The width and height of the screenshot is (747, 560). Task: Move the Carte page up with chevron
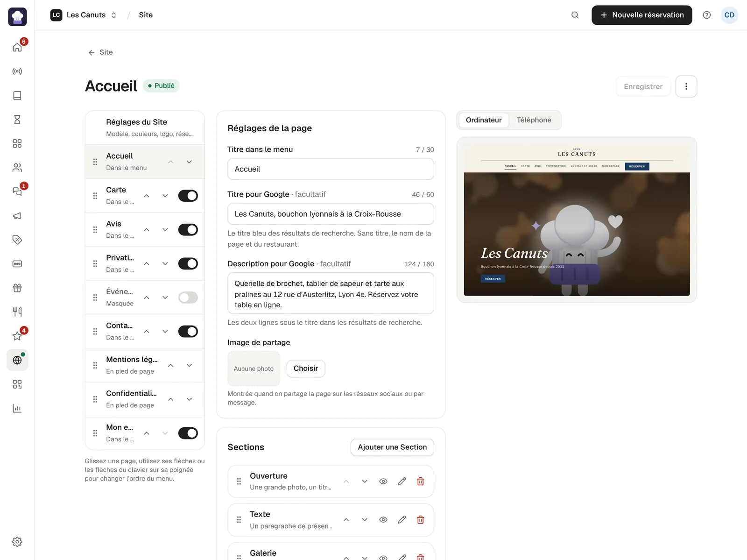pos(147,196)
